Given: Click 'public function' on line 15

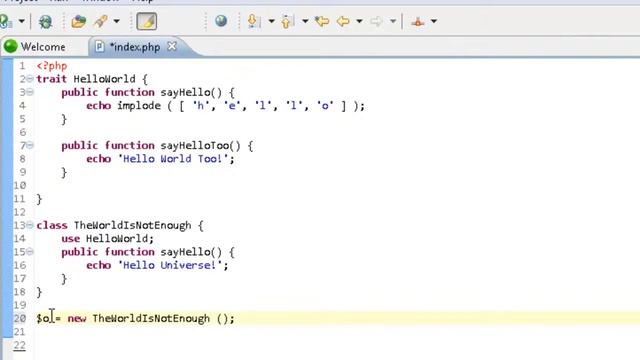Looking at the screenshot, I should point(108,252).
